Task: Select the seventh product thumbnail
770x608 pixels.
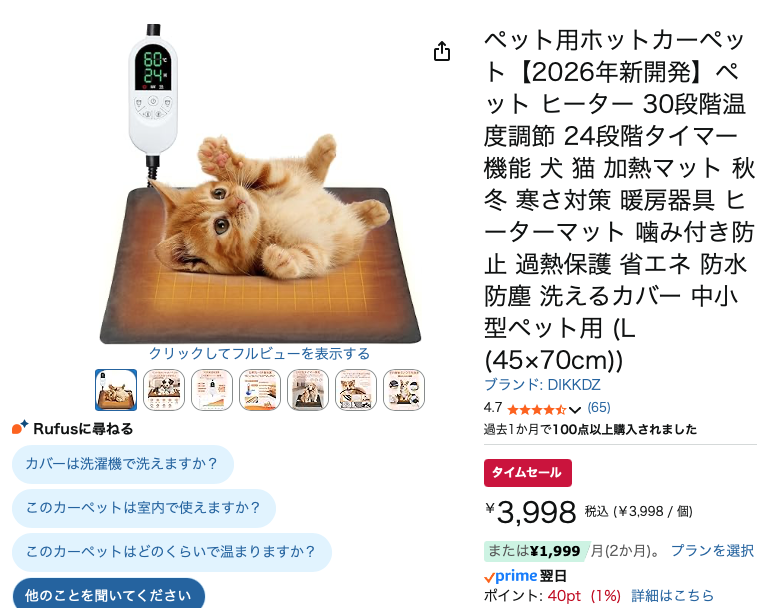Action: [404, 390]
